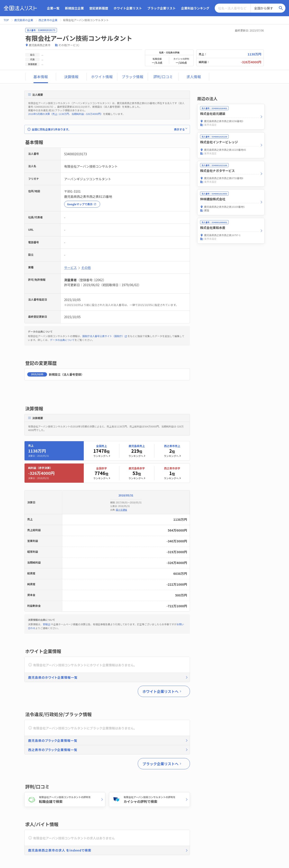Click the ホワイト企業リストへ button
This screenshot has height=868, width=289.
tap(163, 691)
